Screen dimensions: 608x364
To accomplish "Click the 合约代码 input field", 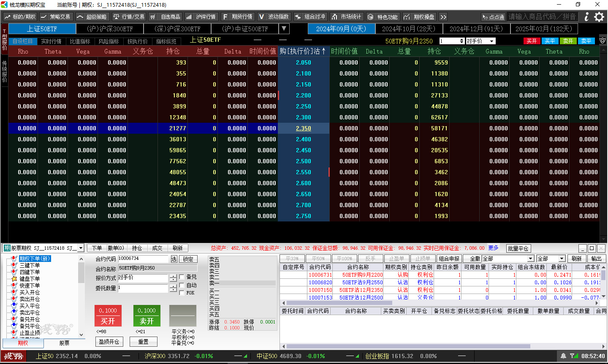I will tap(143, 259).
